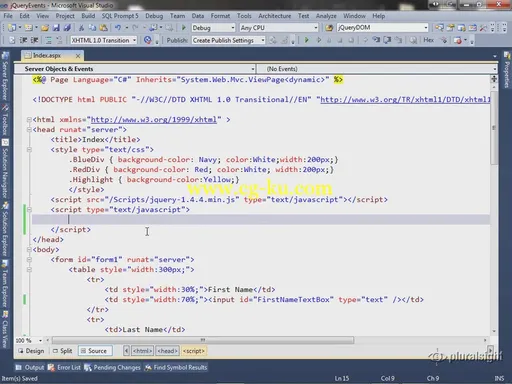Select the <html> breadcrumb tag

tap(143, 351)
